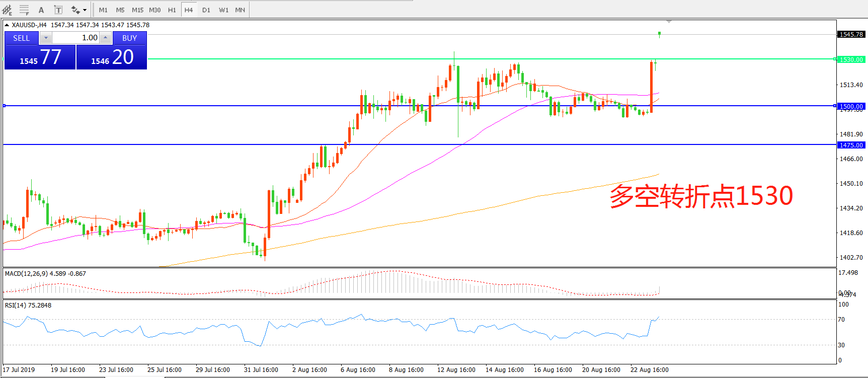Viewport: 868px width, 378px height.
Task: Click the 1545.78 current price tag
Action: click(850, 34)
